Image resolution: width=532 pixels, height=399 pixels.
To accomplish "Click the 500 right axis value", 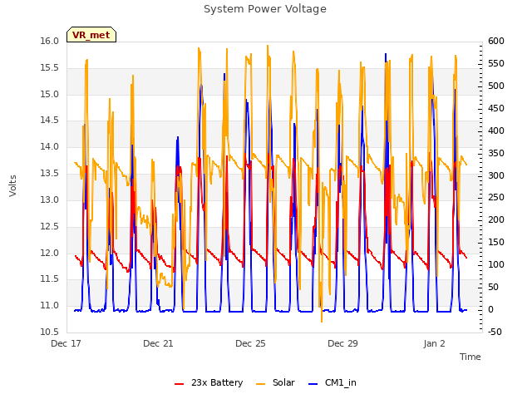I will pyautogui.click(x=496, y=86).
